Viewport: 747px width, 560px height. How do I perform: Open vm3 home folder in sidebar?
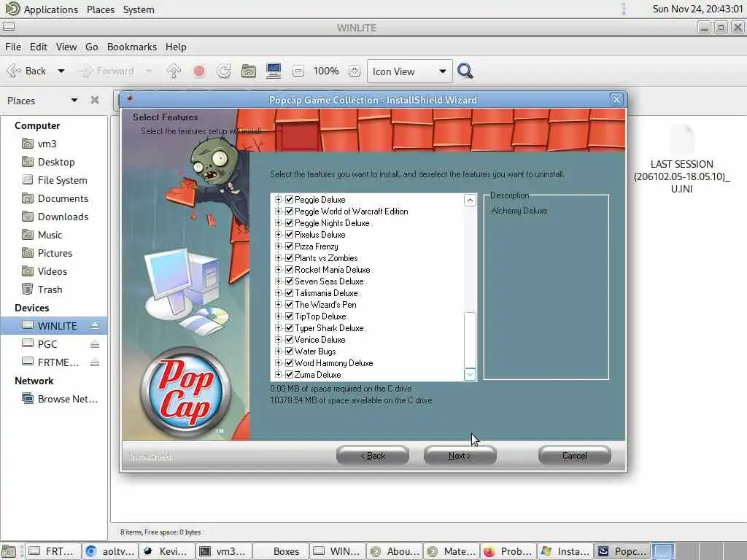pyautogui.click(x=28, y=144)
